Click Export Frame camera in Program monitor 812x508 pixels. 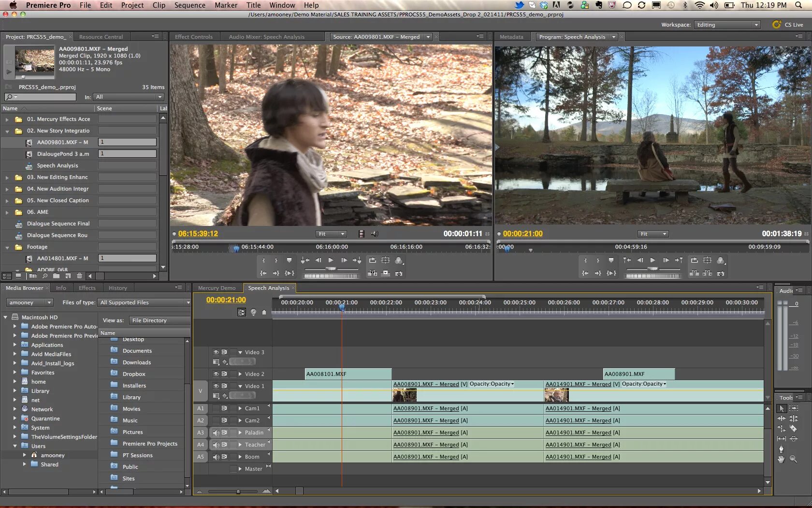click(x=721, y=273)
